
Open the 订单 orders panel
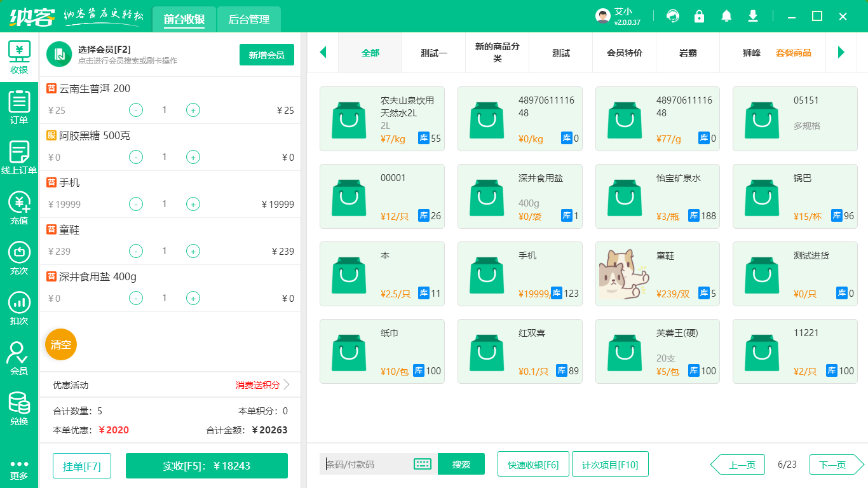18,108
